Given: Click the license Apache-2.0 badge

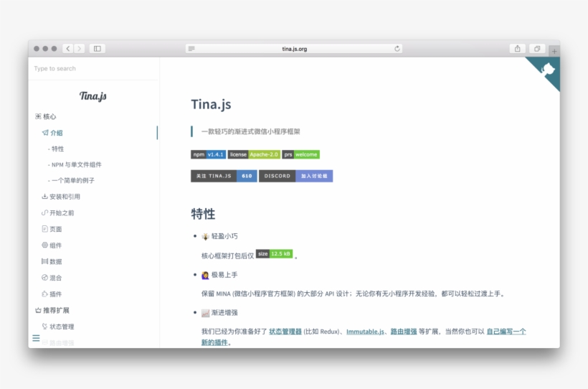Looking at the screenshot, I should 254,154.
